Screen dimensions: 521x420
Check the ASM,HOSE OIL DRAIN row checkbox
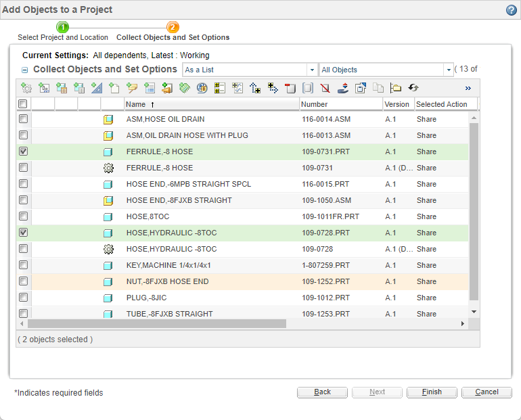tap(23, 119)
